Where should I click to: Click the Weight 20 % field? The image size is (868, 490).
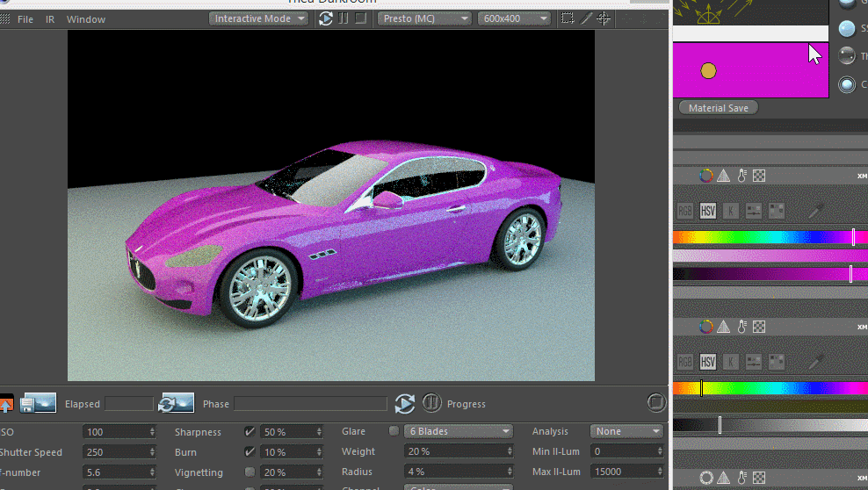[459, 451]
